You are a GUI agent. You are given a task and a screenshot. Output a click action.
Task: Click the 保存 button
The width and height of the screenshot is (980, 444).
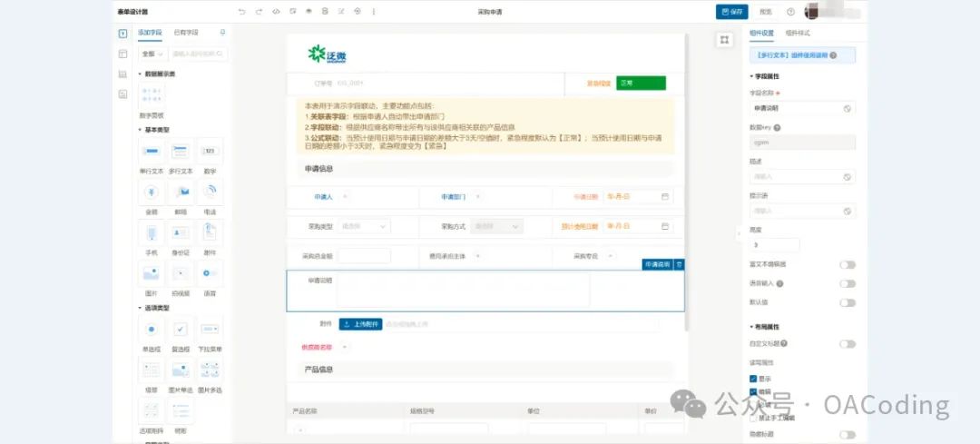click(x=731, y=12)
